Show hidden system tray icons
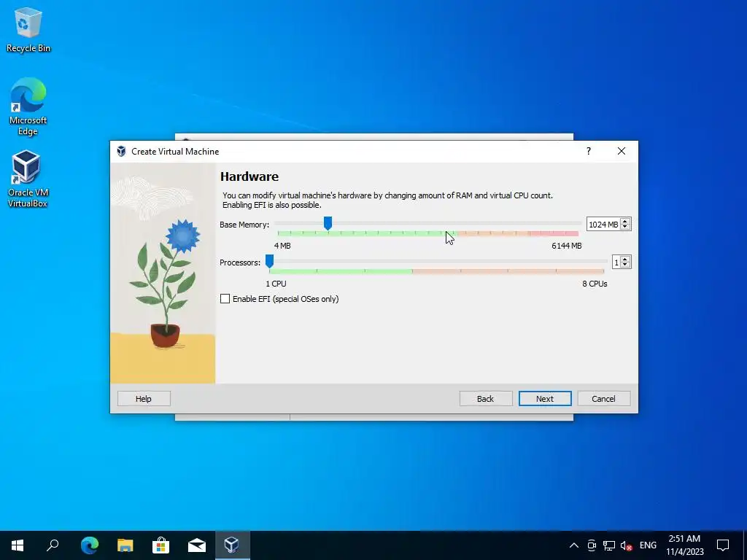 pos(574,545)
